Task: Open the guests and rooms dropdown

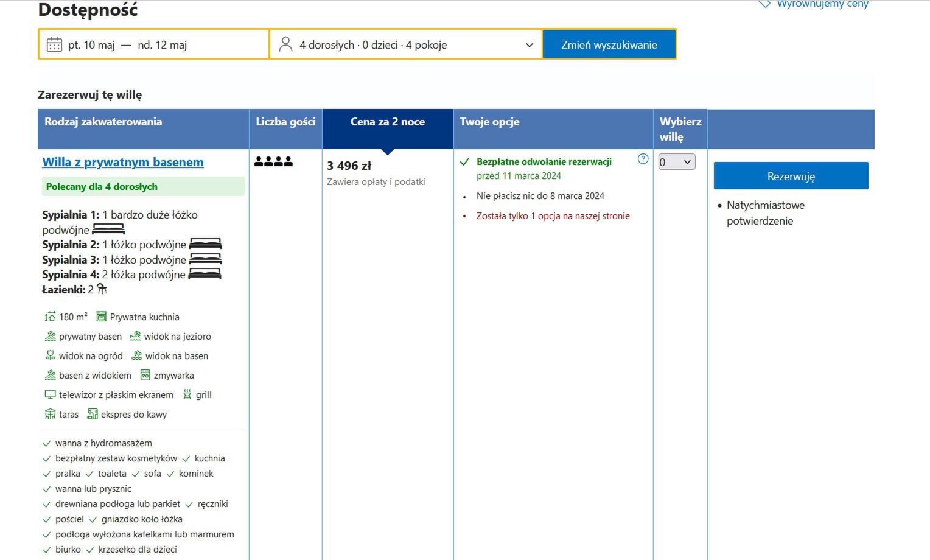Action: pyautogui.click(x=405, y=44)
